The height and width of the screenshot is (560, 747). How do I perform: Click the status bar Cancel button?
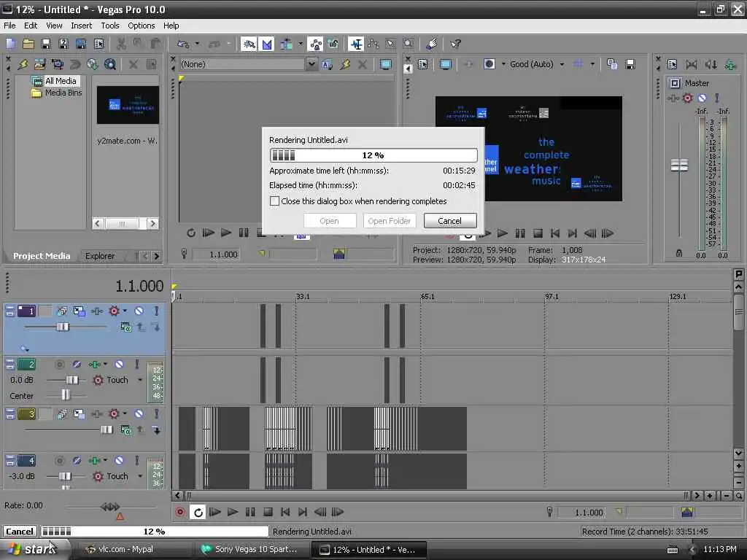point(20,532)
